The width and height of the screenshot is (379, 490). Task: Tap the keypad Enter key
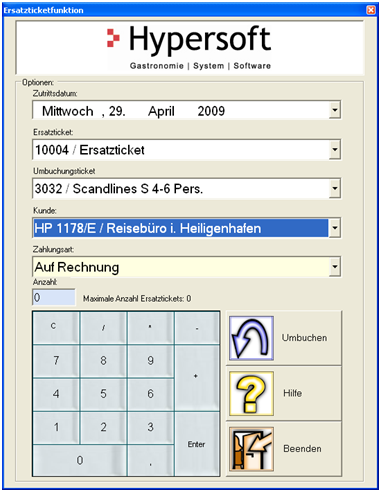pyautogui.click(x=197, y=444)
